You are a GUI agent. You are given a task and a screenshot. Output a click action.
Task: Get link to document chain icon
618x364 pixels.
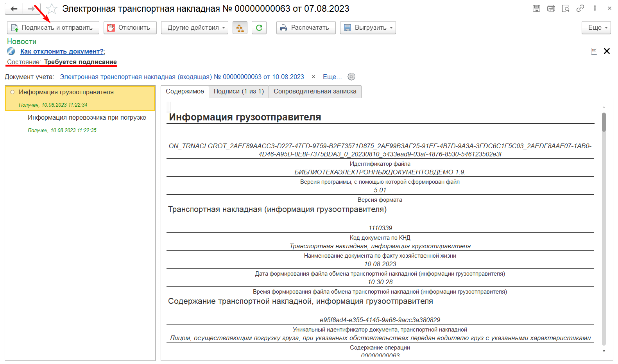point(580,8)
